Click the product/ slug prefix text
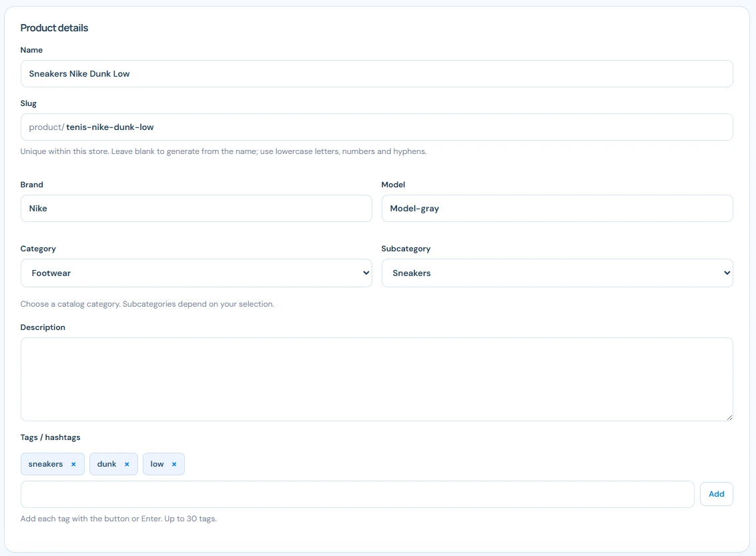The width and height of the screenshot is (756, 556). coord(46,127)
